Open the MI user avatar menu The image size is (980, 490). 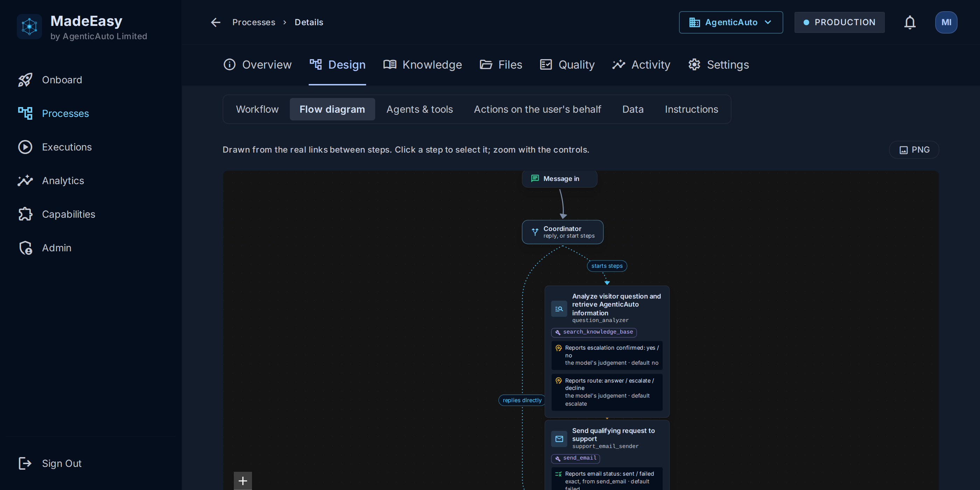click(946, 22)
